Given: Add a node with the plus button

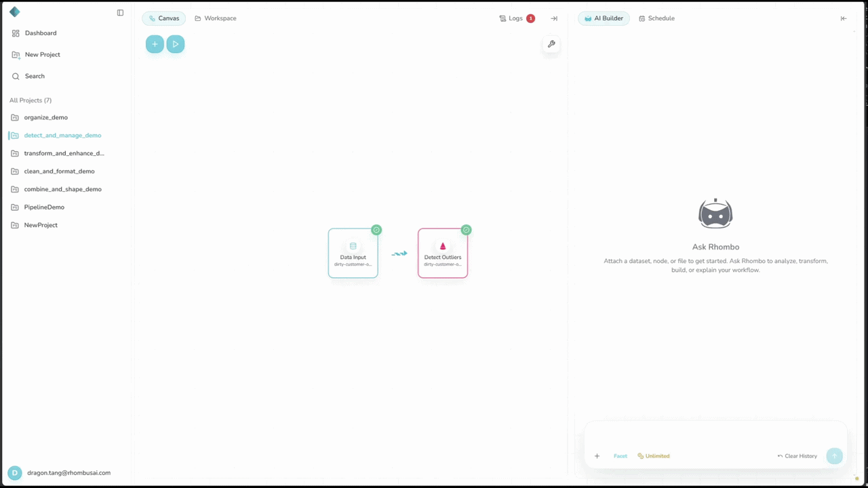Looking at the screenshot, I should point(155,44).
